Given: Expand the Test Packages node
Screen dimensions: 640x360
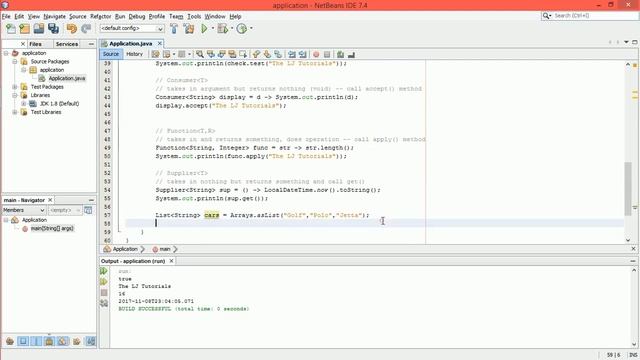Looking at the screenshot, I should tap(15, 87).
